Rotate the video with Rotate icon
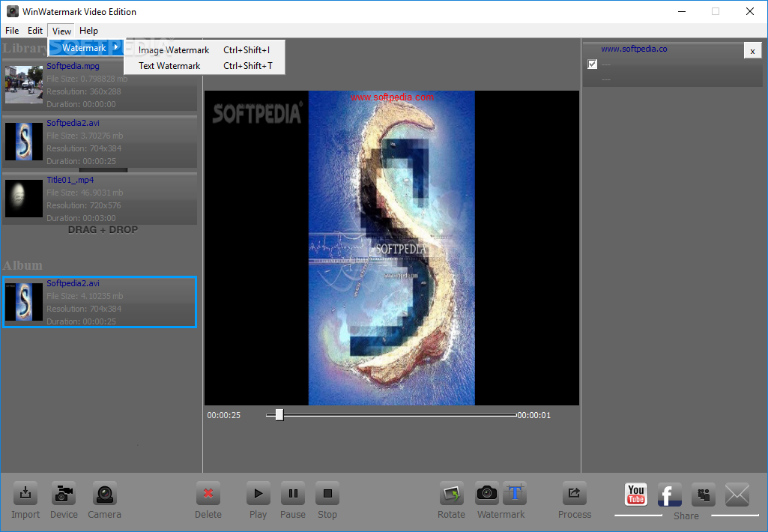Screen dimensions: 768x532 [x=452, y=494]
